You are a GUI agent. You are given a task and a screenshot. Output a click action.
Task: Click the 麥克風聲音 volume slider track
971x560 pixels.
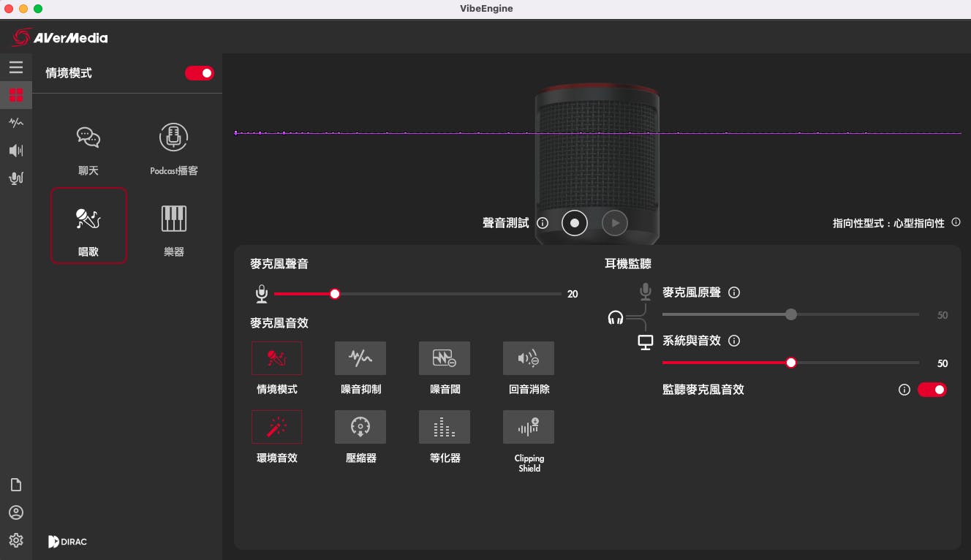click(418, 294)
